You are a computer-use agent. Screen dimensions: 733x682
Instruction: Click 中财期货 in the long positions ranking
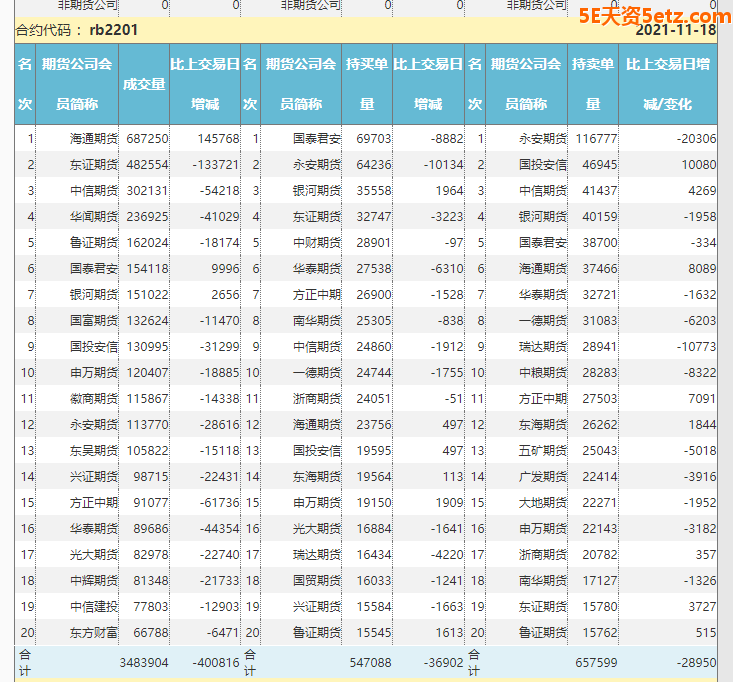318,242
